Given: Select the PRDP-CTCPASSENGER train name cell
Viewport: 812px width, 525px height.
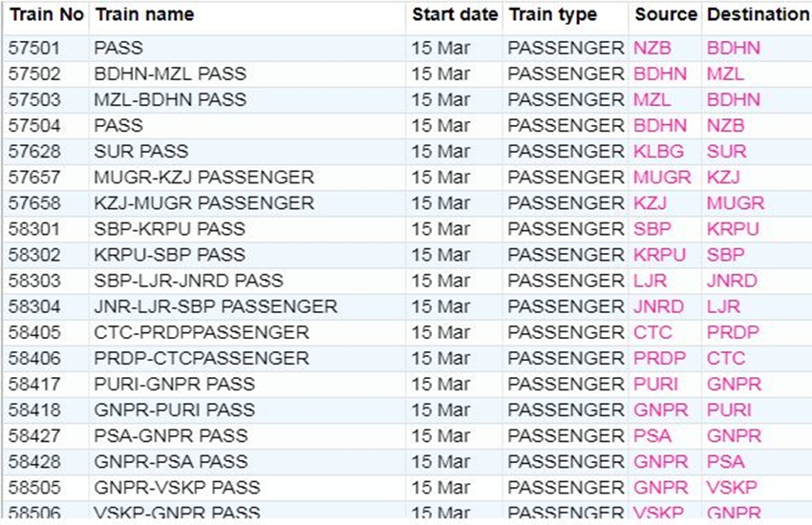Looking at the screenshot, I should coord(202,358).
